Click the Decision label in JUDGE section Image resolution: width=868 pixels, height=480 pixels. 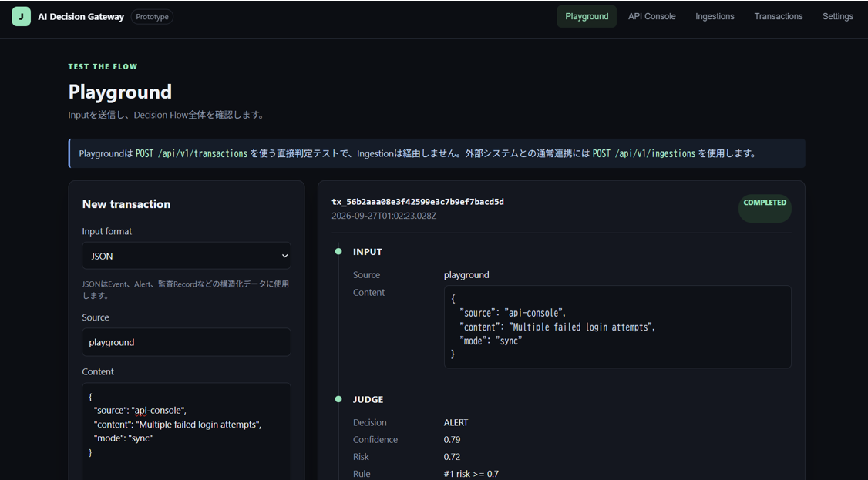(x=370, y=422)
